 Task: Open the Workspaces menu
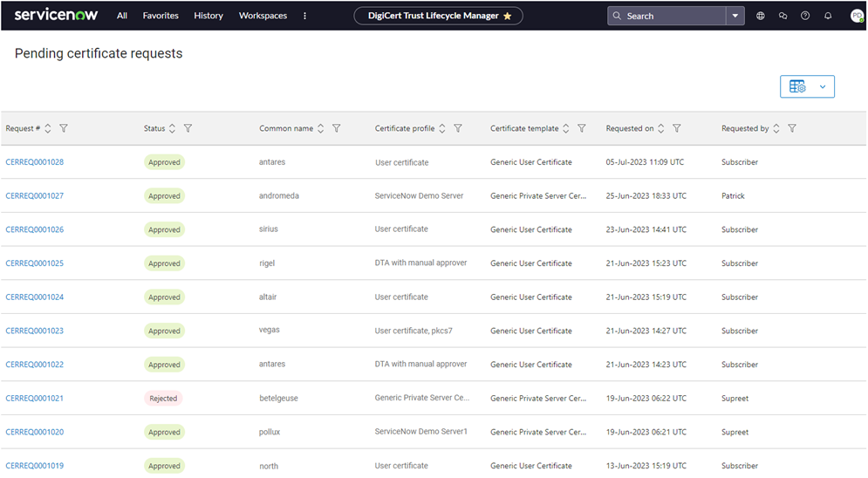pyautogui.click(x=263, y=16)
